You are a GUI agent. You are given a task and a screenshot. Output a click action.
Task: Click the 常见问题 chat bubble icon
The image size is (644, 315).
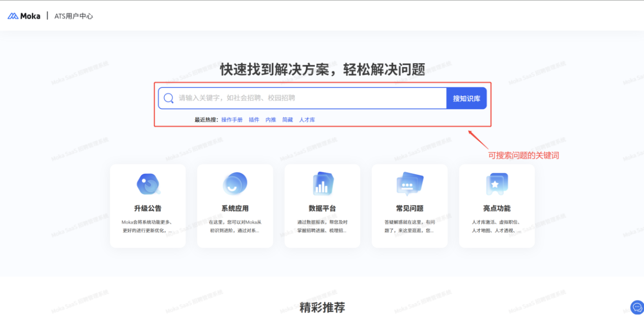409,184
